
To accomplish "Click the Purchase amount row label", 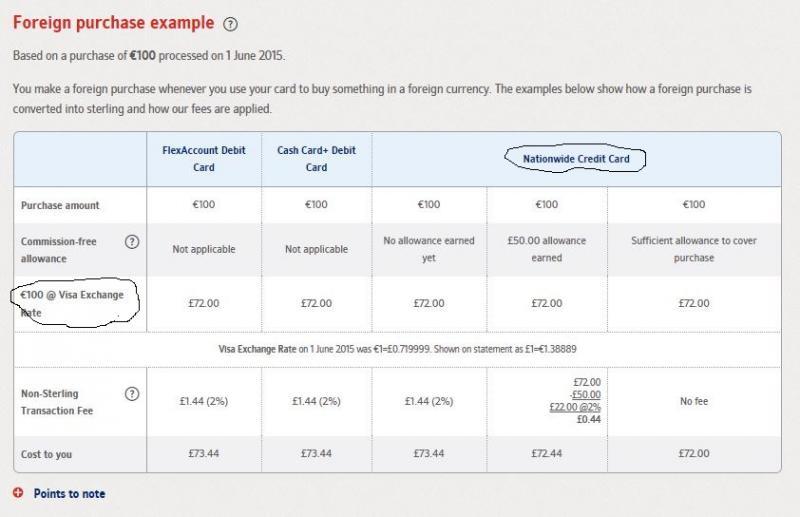I will tap(60, 205).
